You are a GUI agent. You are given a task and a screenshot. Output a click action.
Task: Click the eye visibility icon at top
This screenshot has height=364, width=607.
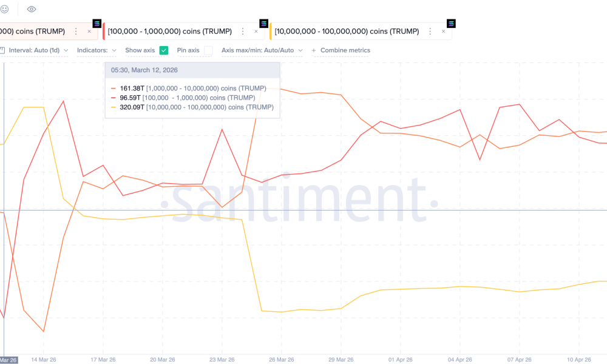[x=32, y=9]
